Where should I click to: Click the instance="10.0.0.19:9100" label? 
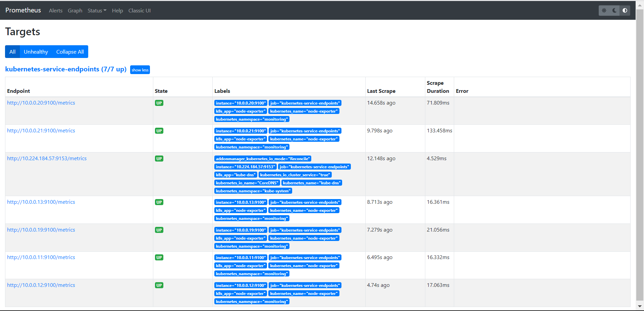coord(241,230)
